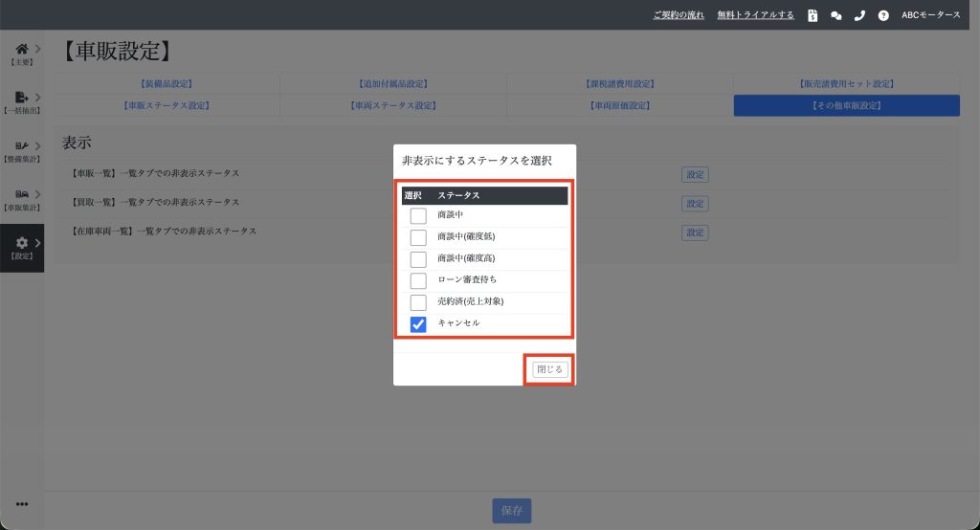
Task: Click the 車販集計 car icon
Action: click(22, 195)
